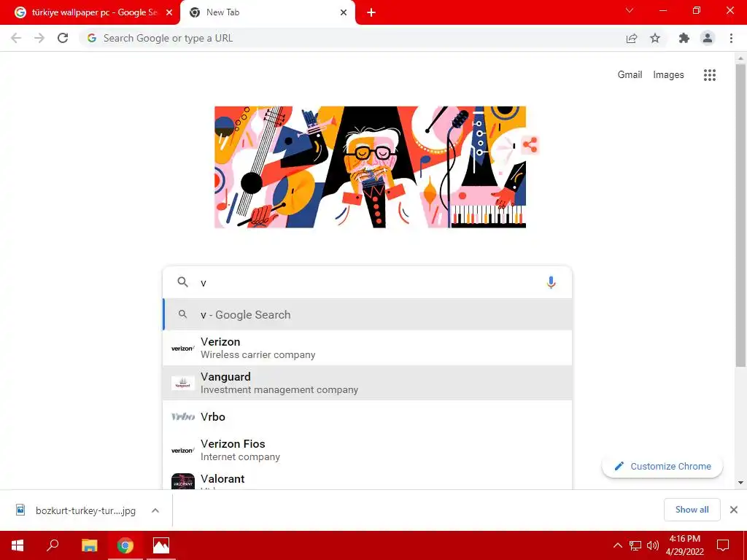This screenshot has width=747, height=560.
Task: Open the Extensions puzzle icon
Action: [x=684, y=38]
